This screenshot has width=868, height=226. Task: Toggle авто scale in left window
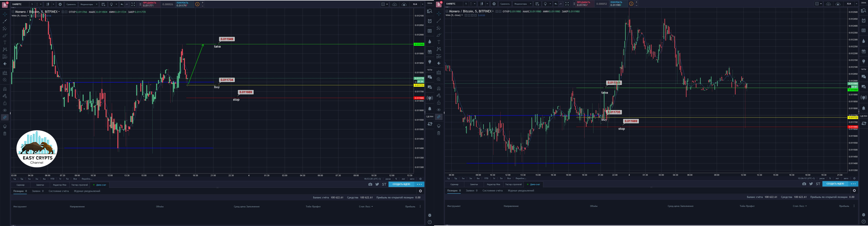coord(412,179)
